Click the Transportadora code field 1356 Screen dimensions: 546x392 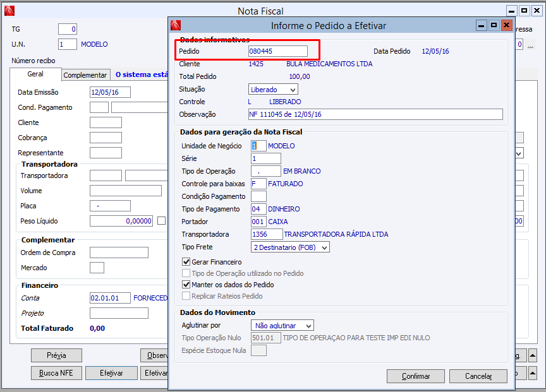pyautogui.click(x=267, y=234)
